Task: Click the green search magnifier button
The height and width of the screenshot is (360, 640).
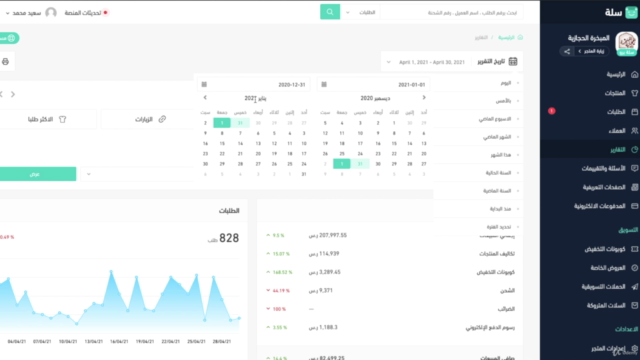Action: (x=330, y=12)
